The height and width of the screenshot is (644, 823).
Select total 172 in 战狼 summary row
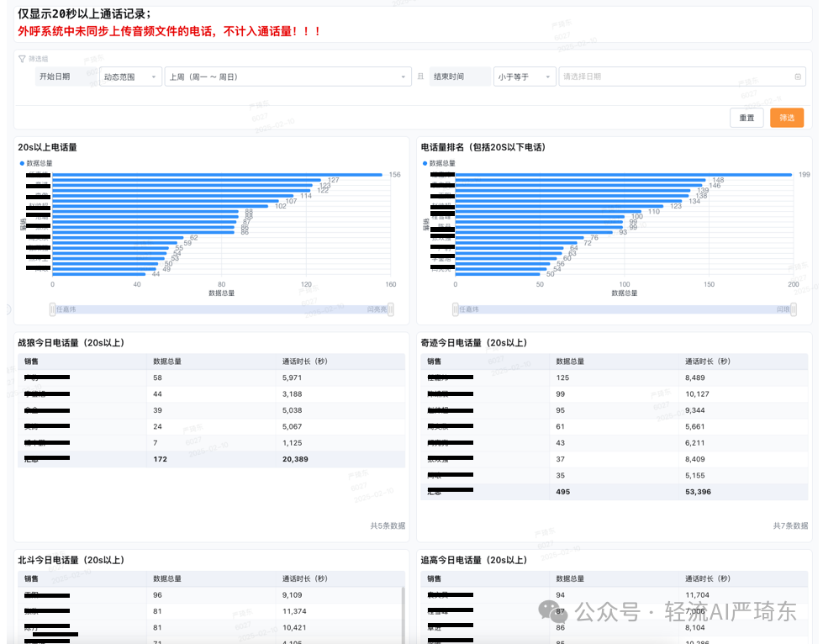[160, 459]
